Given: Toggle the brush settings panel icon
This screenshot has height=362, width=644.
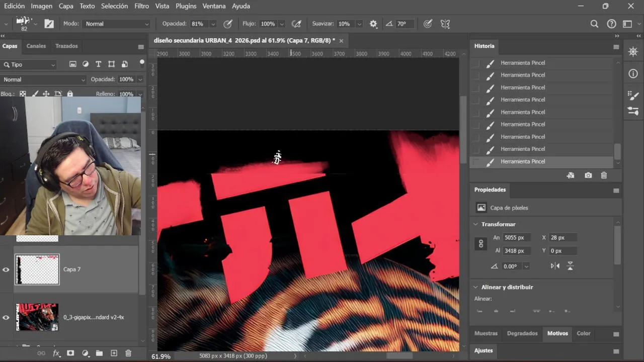Looking at the screenshot, I should tap(49, 24).
